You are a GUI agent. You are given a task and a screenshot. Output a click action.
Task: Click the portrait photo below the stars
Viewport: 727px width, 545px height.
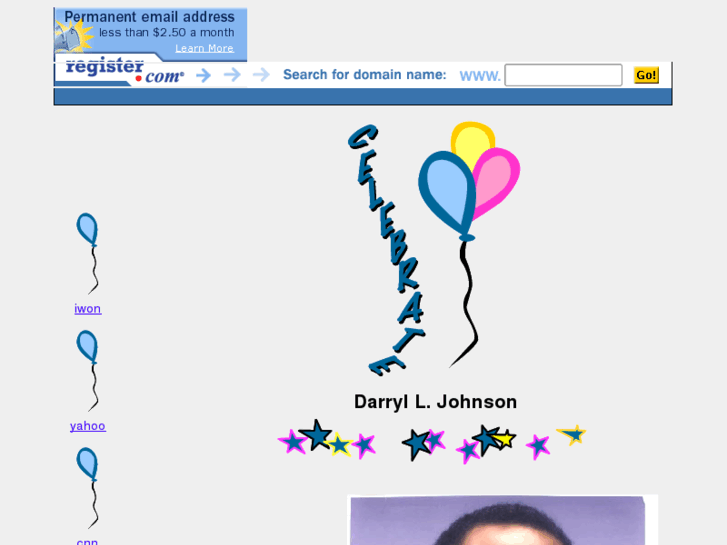(x=503, y=520)
